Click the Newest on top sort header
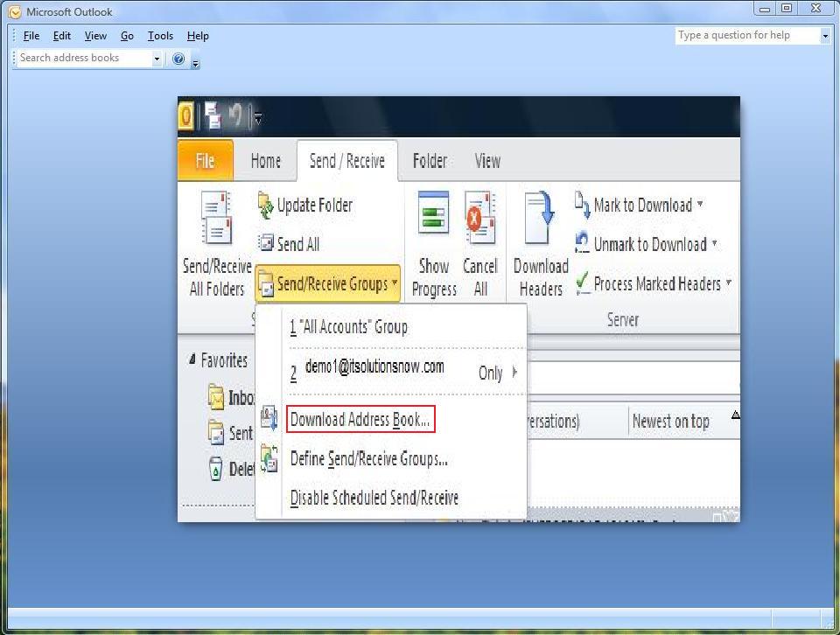840x635 pixels. click(671, 422)
